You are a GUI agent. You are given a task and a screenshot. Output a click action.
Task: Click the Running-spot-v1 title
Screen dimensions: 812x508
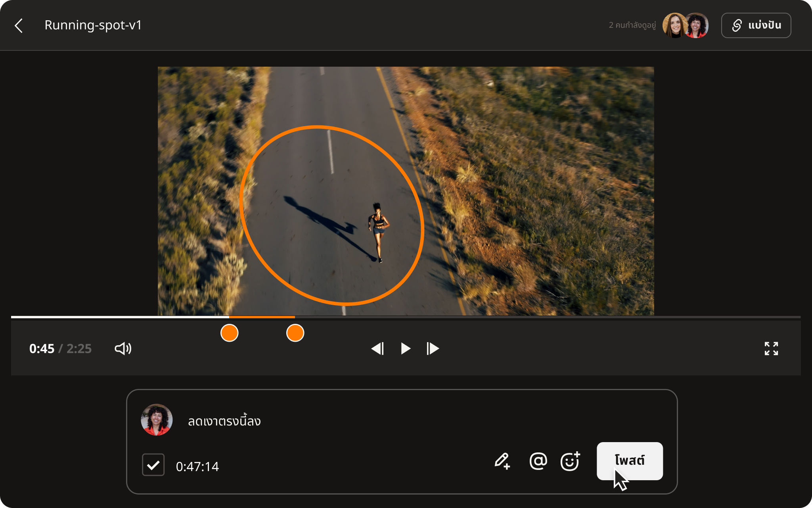pyautogui.click(x=93, y=25)
